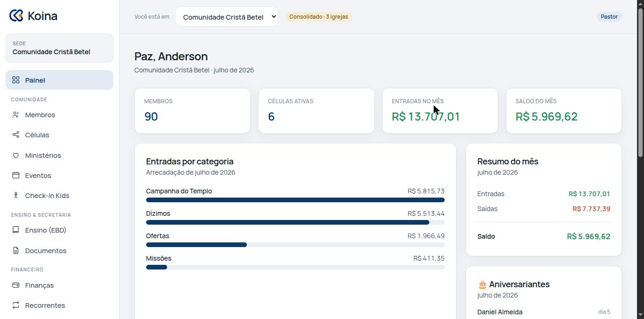This screenshot has width=644, height=319.
Task: Click the Saídas R$ 7.737,39 value
Action: (591, 209)
